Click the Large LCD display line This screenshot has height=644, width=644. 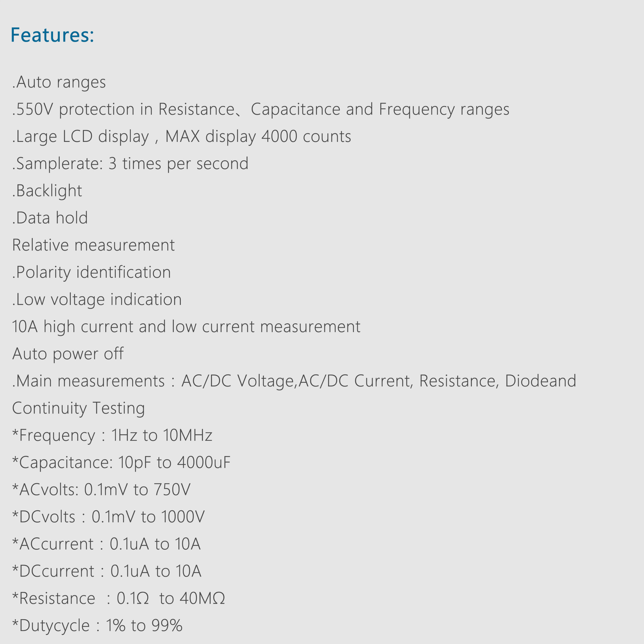pos(181,137)
